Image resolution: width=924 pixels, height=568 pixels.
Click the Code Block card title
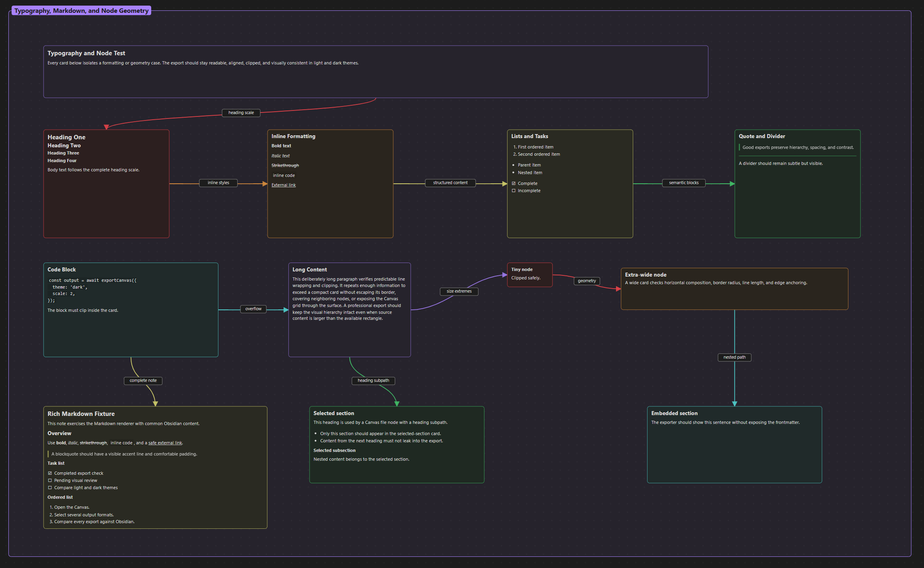[62, 270]
